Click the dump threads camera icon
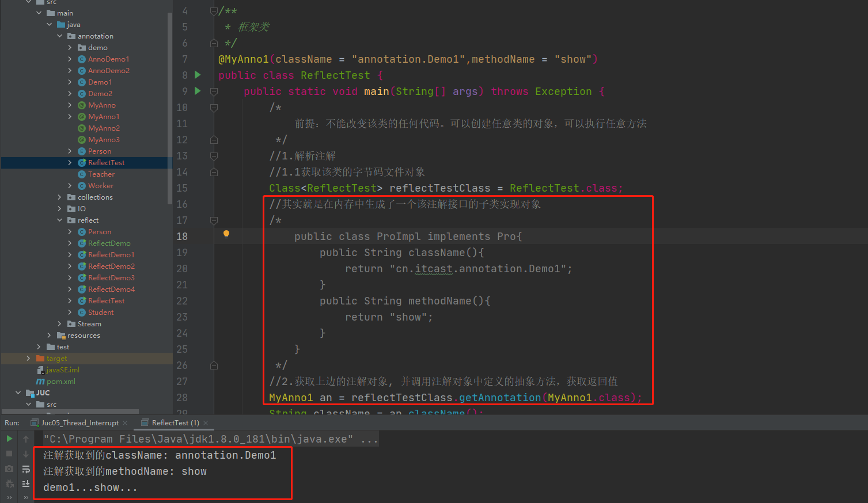The height and width of the screenshot is (503, 868). [9, 468]
